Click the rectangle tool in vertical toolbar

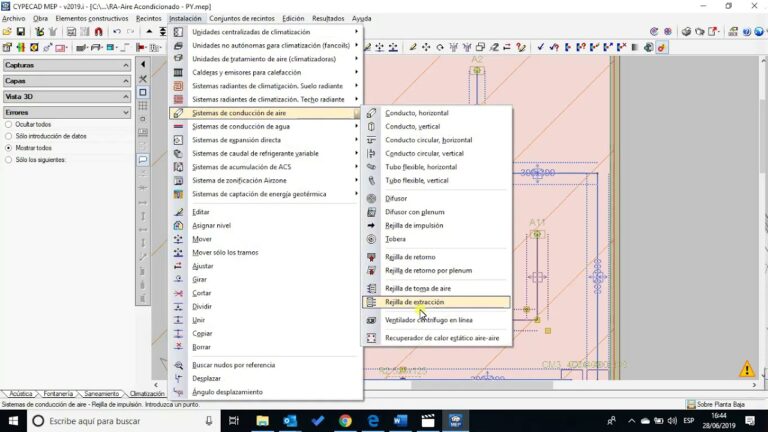(x=143, y=92)
